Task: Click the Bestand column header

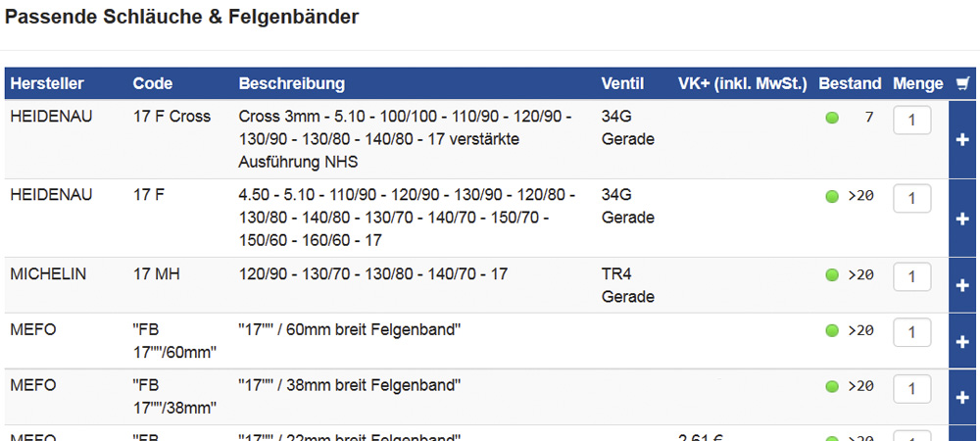Action: coord(850,83)
